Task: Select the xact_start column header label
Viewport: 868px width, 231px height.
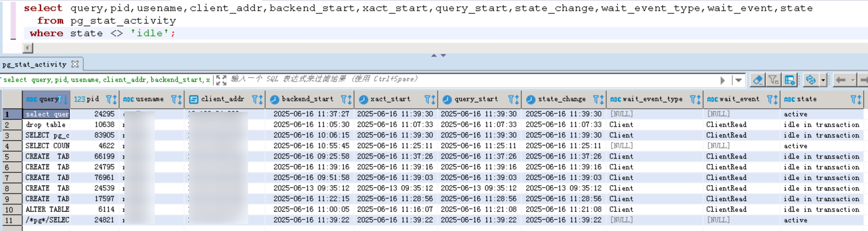Action: (x=391, y=99)
